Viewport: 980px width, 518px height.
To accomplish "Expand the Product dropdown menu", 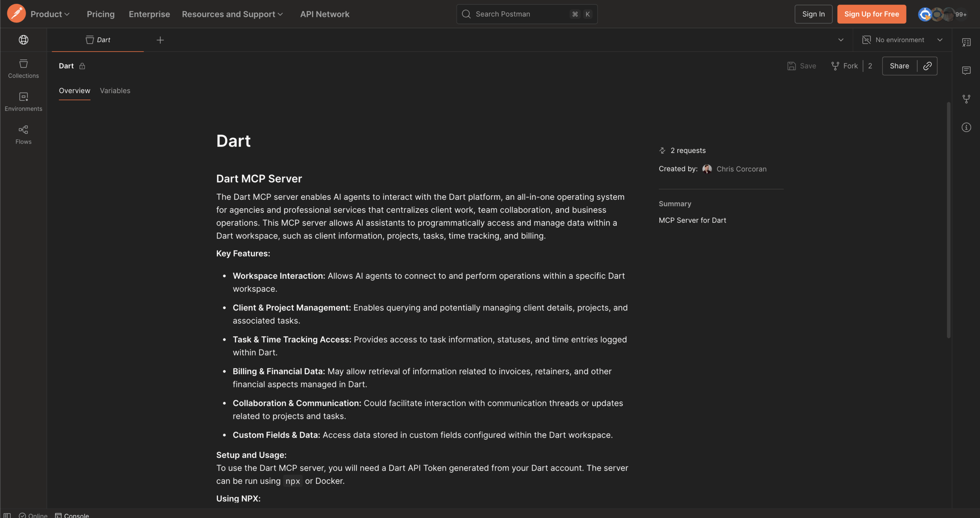I will 50,14.
